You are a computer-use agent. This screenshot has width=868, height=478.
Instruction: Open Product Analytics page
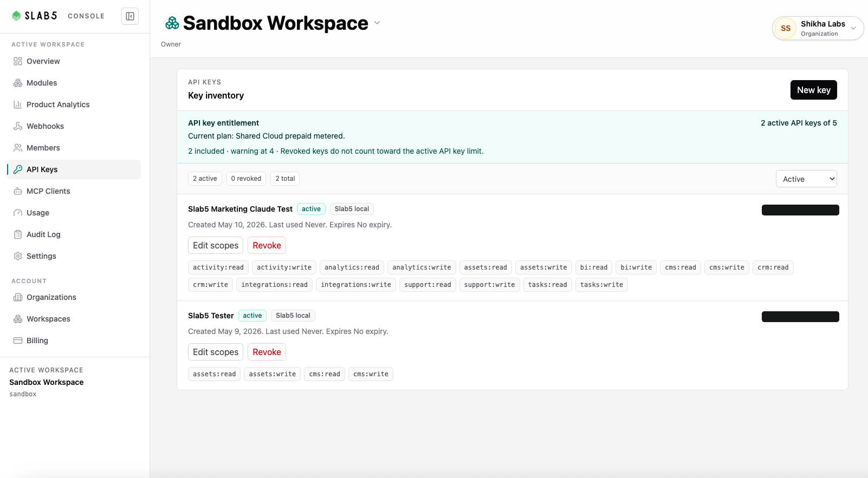[74, 104]
